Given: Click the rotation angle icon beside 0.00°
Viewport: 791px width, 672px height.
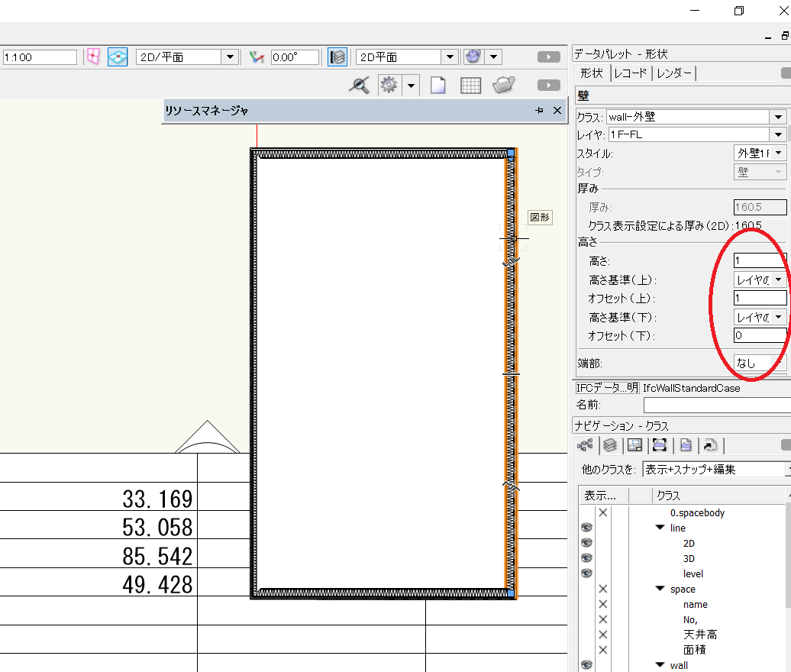Looking at the screenshot, I should (x=257, y=57).
